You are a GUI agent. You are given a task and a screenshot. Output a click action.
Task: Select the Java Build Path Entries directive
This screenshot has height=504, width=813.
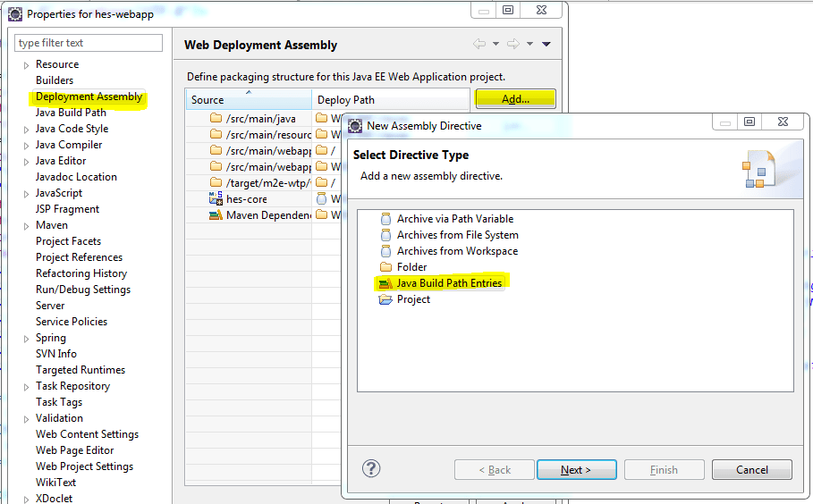click(449, 283)
